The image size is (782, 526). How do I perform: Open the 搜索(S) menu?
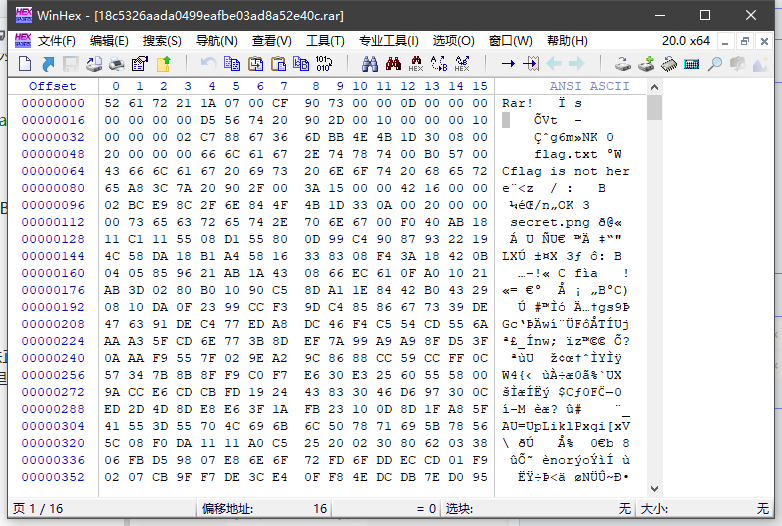(162, 41)
